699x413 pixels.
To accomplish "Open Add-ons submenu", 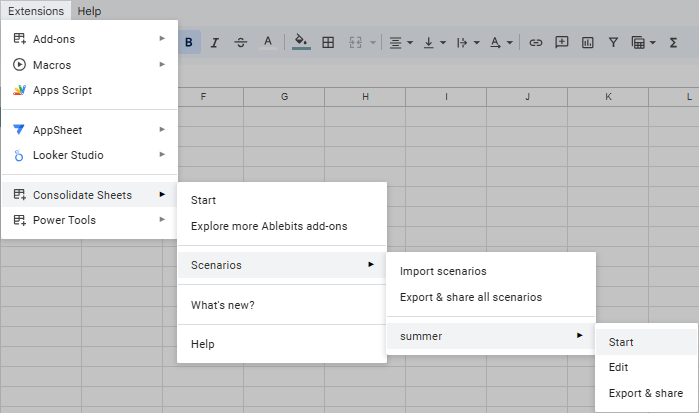I will 89,39.
